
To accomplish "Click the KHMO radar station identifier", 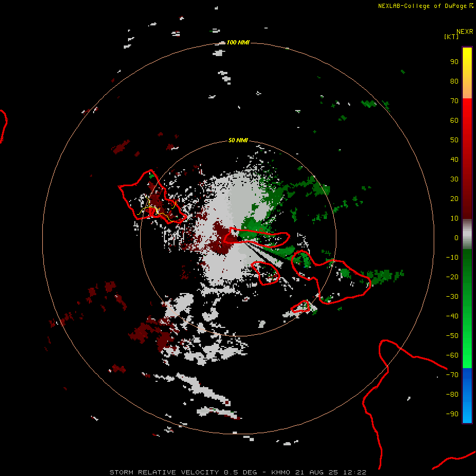I will (x=281, y=472).
